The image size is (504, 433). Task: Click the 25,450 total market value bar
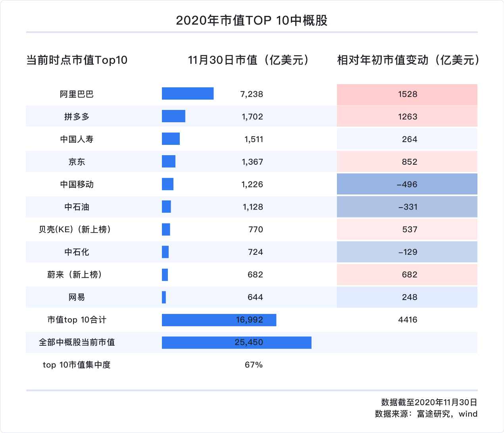[x=237, y=343]
